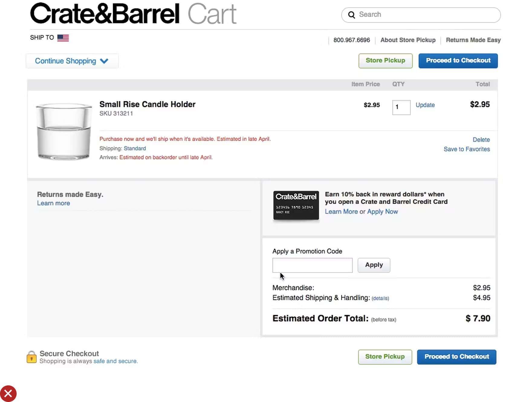Click the Crate&Barrel credit card image
The width and height of the screenshot is (532, 402).
click(x=296, y=205)
